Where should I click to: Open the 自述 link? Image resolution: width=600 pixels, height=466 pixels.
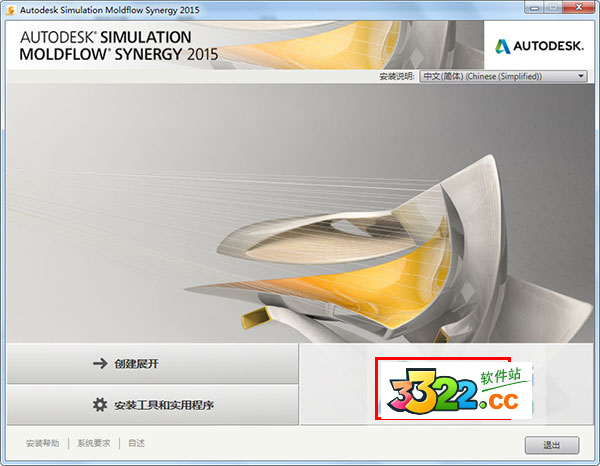pyautogui.click(x=136, y=443)
